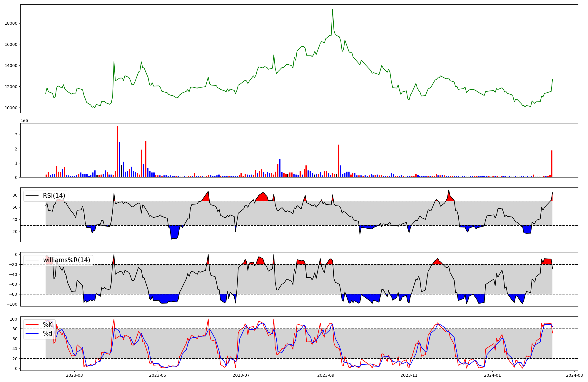Click the 2023-03 x-axis date label

[74, 375]
